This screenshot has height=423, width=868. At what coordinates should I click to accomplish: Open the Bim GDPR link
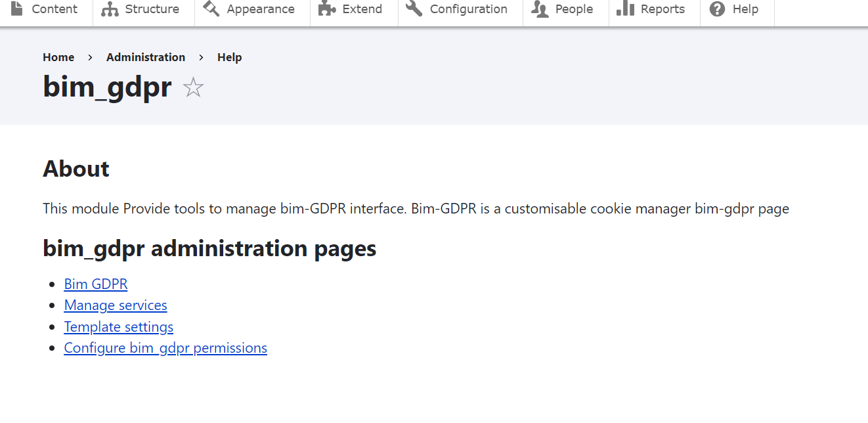coord(96,284)
